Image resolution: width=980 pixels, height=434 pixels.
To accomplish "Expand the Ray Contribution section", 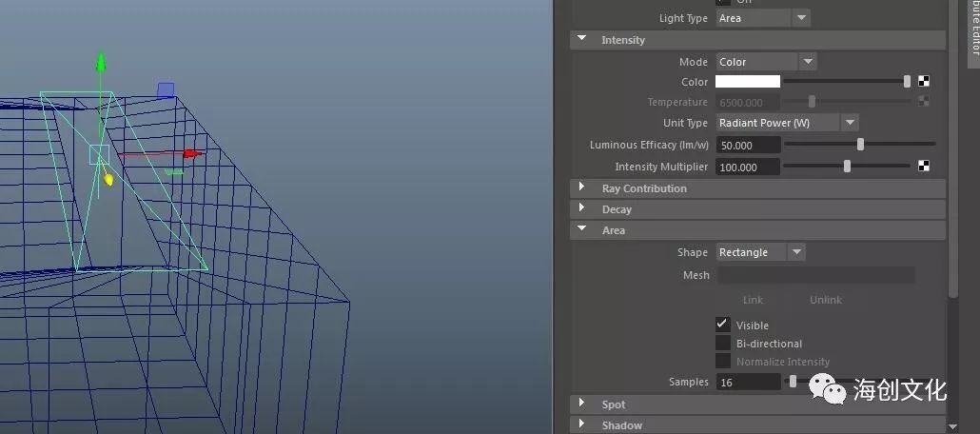I will (582, 188).
